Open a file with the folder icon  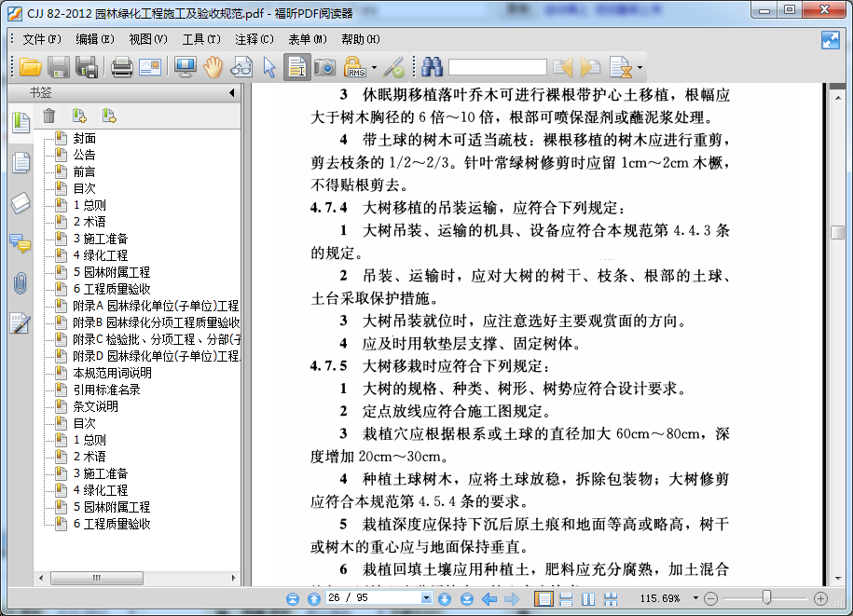tap(31, 67)
